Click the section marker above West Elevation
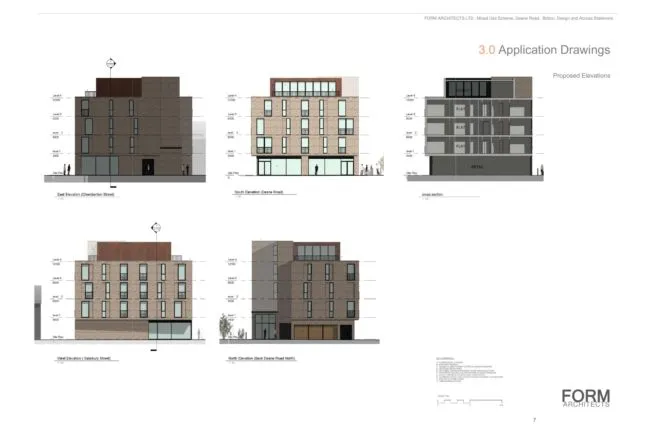The width and height of the screenshot is (659, 438). point(156,228)
